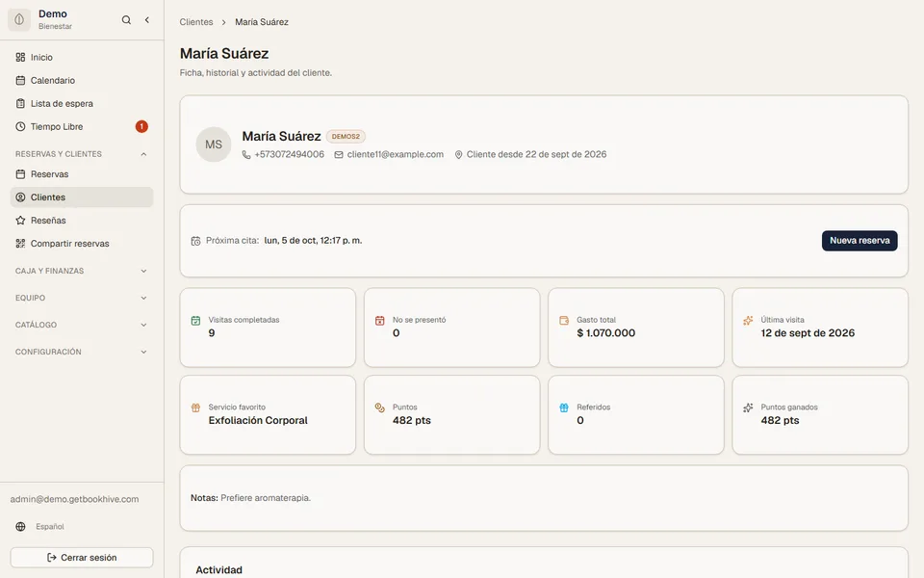Click the note text Prefiere aromaterapia
Image resolution: width=924 pixels, height=578 pixels.
[x=266, y=498]
